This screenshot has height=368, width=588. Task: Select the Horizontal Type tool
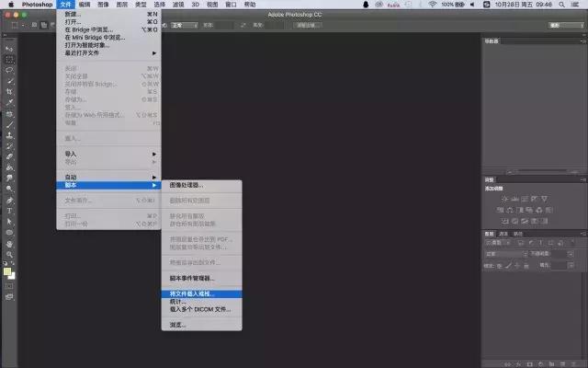click(9, 210)
